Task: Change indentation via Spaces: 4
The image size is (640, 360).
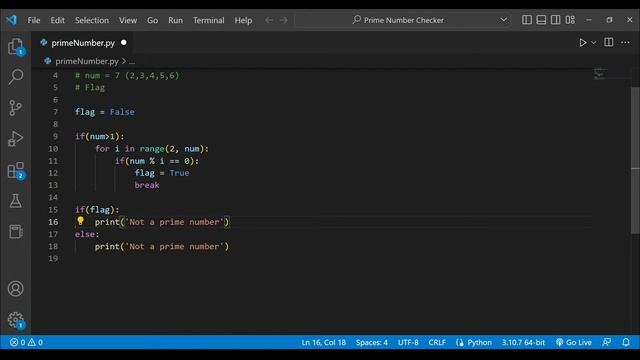Action: [372, 342]
